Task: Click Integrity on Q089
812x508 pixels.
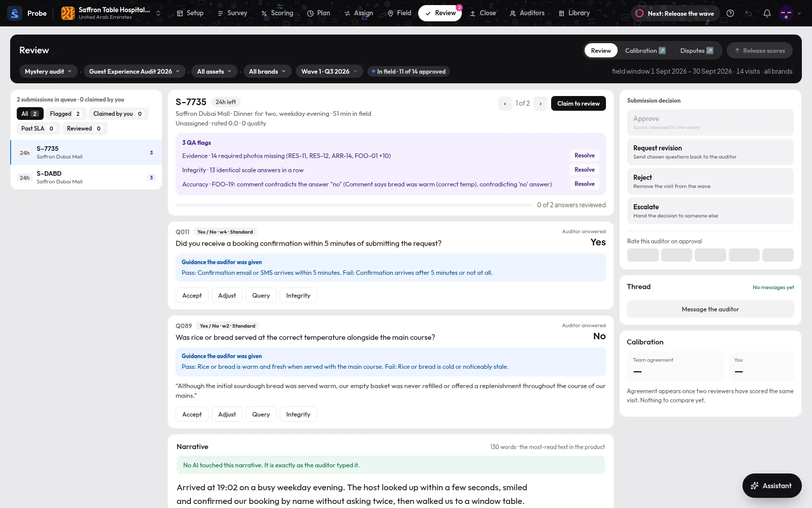Action: click(298, 415)
